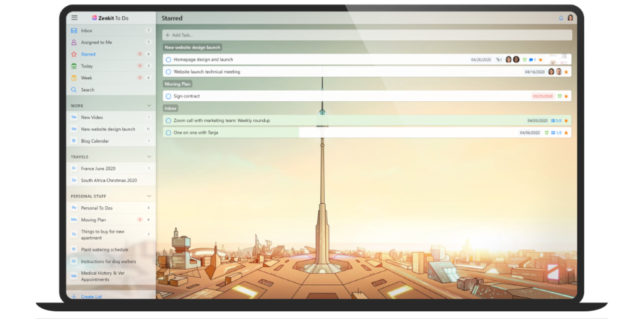Click the Zenkit To Do logo
Screen dimensions: 644x322
coord(110,18)
